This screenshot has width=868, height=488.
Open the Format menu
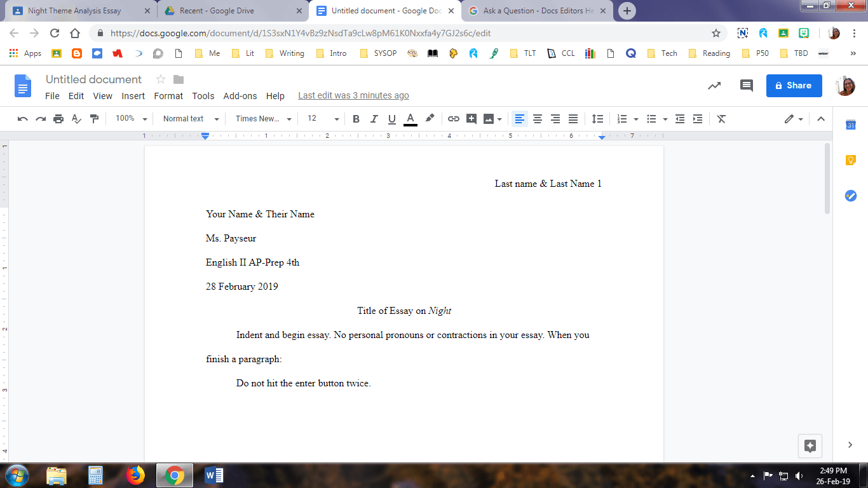point(168,96)
